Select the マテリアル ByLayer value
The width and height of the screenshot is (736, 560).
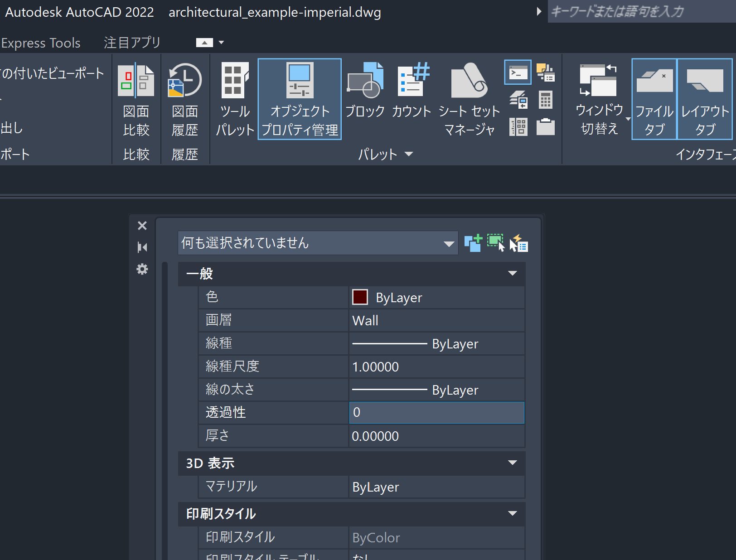(436, 487)
